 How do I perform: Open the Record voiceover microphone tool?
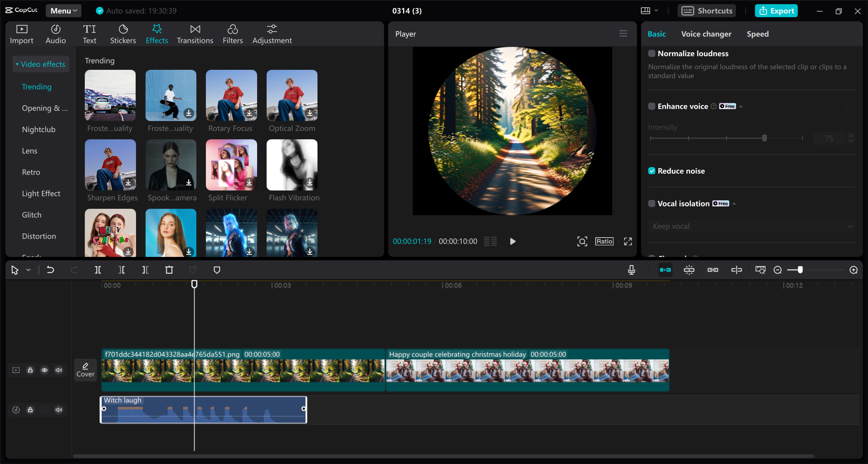click(x=631, y=270)
